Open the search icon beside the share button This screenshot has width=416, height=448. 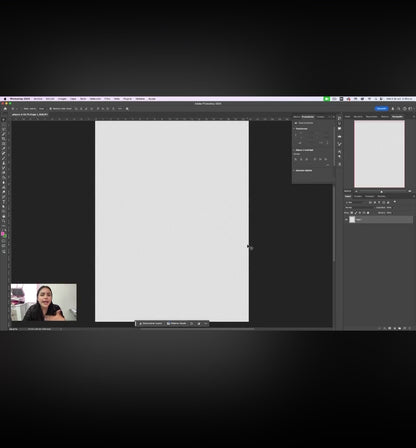[x=398, y=109]
